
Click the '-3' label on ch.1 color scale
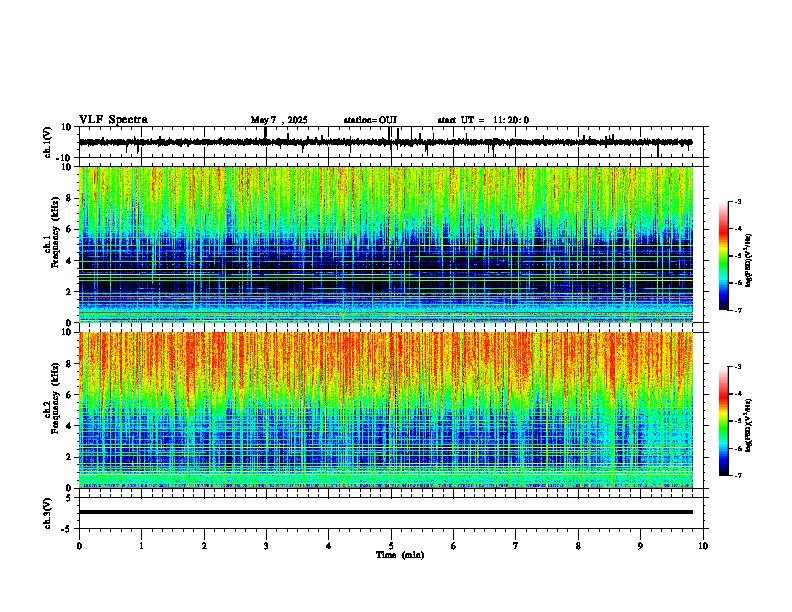(737, 202)
